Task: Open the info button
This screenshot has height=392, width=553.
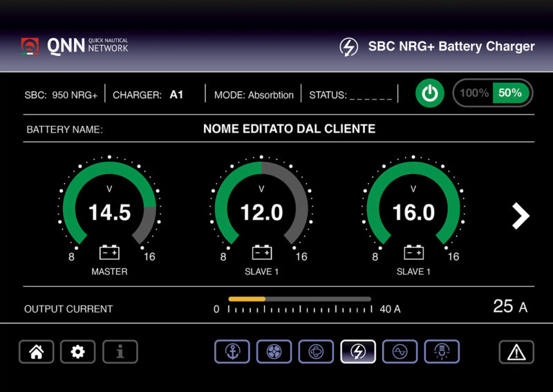Action: (120, 352)
